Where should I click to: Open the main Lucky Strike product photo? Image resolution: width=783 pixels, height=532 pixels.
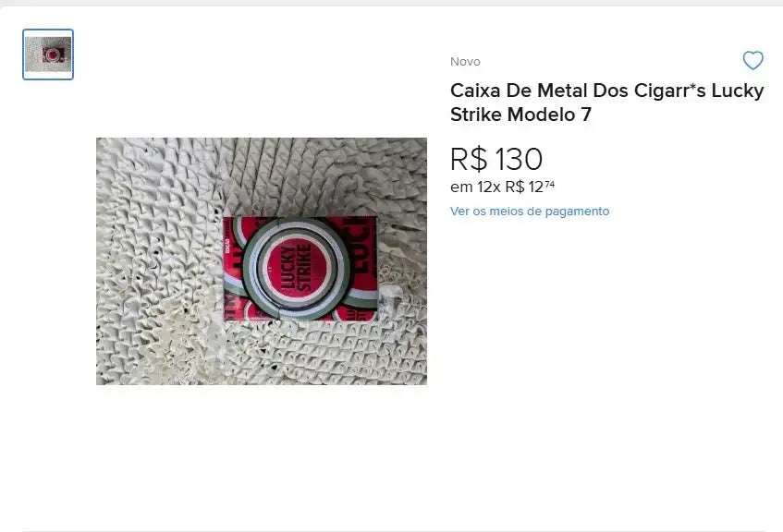[x=262, y=260]
